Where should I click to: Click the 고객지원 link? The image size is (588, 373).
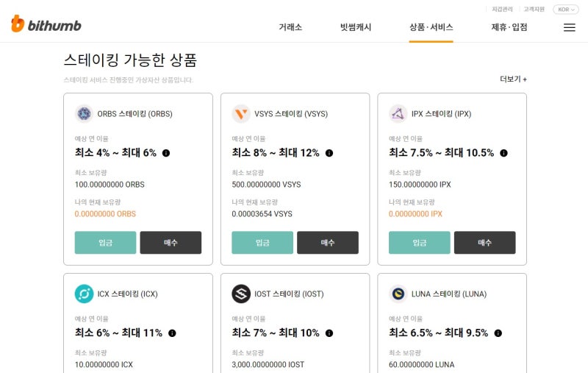click(x=534, y=9)
